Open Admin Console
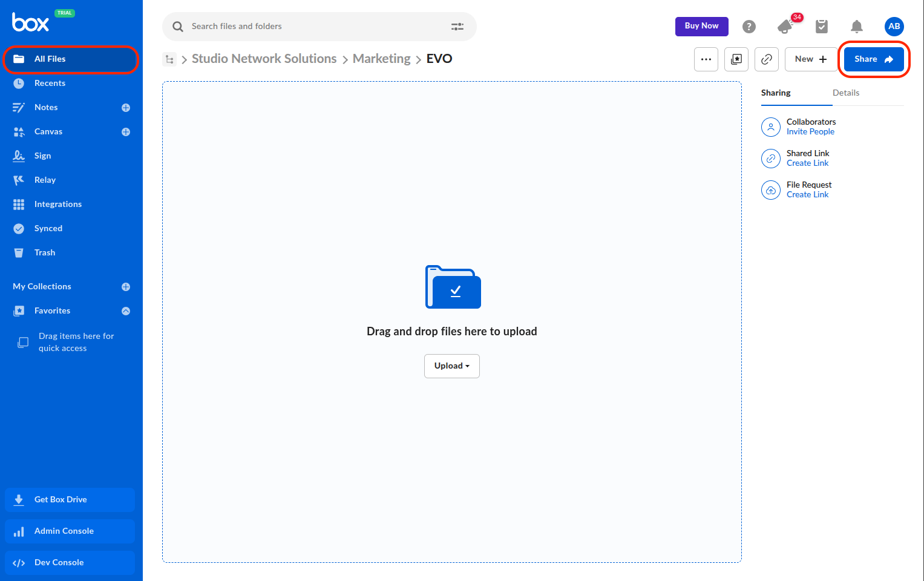This screenshot has height=581, width=924. [x=70, y=531]
